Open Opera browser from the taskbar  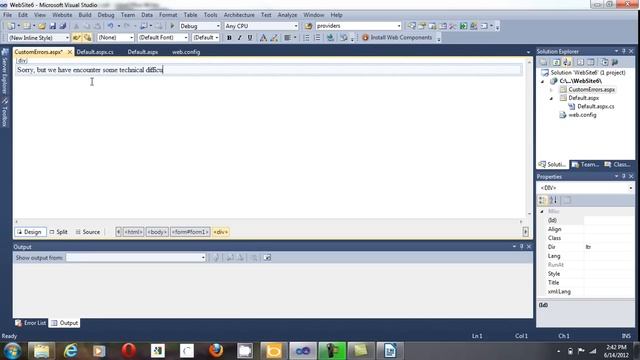pyautogui.click(x=129, y=351)
